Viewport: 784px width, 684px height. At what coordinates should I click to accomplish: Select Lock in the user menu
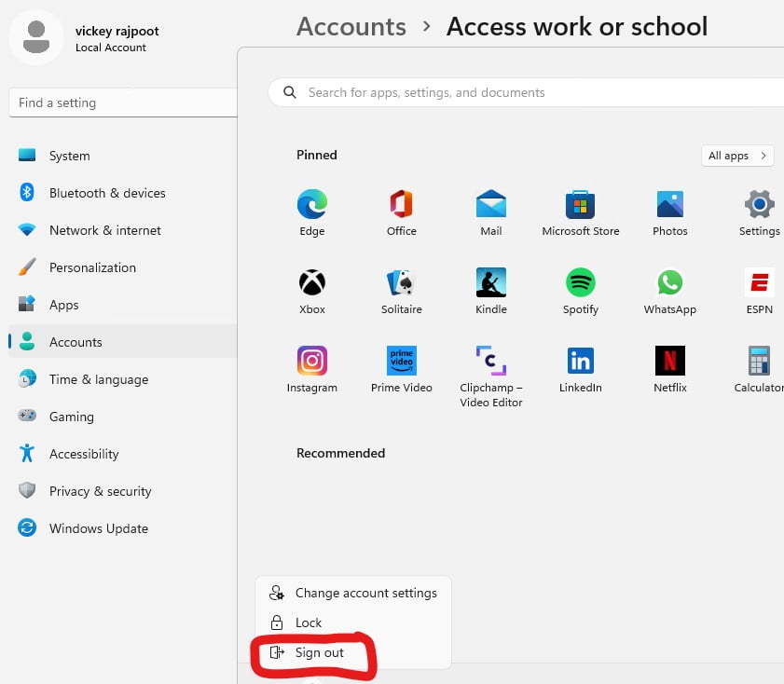[x=353, y=622]
